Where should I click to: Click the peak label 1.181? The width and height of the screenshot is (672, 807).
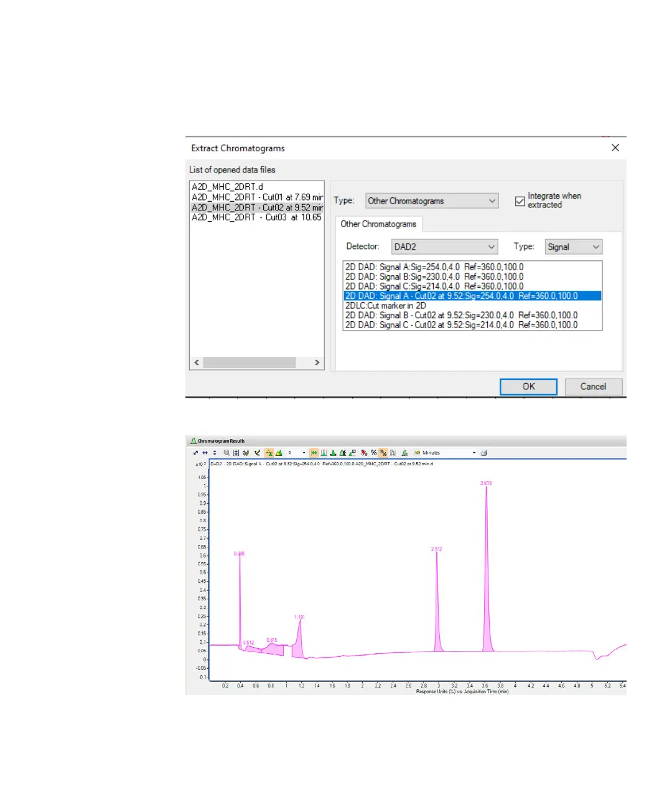coord(300,617)
